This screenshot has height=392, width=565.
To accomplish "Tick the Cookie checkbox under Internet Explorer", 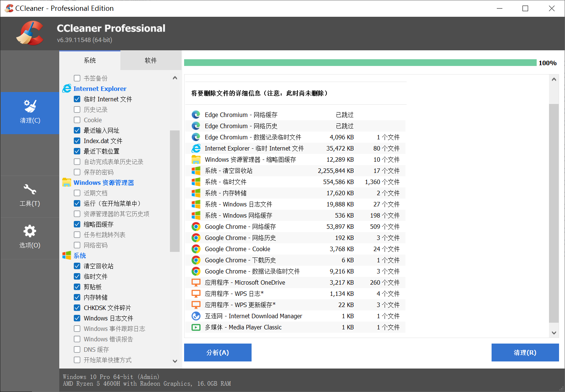I will (x=77, y=120).
